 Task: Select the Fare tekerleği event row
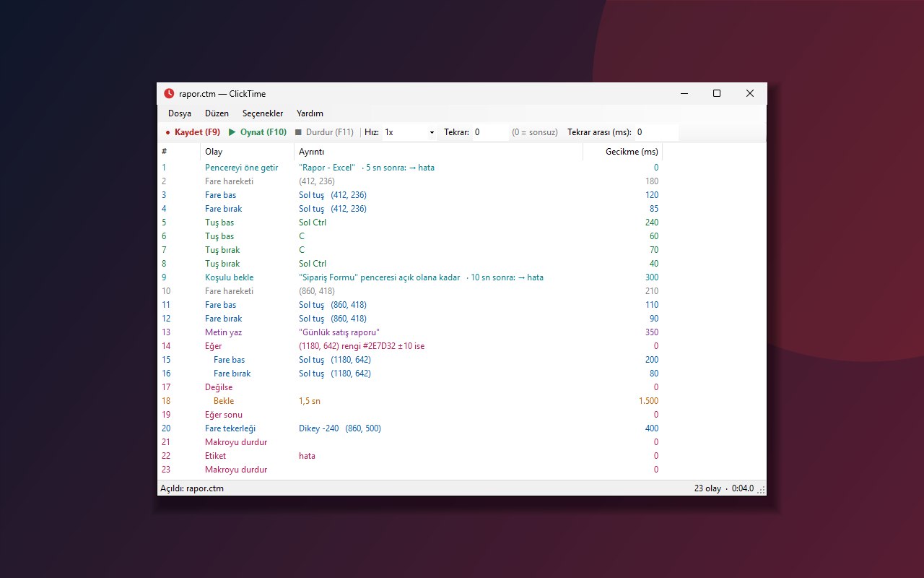click(462, 428)
